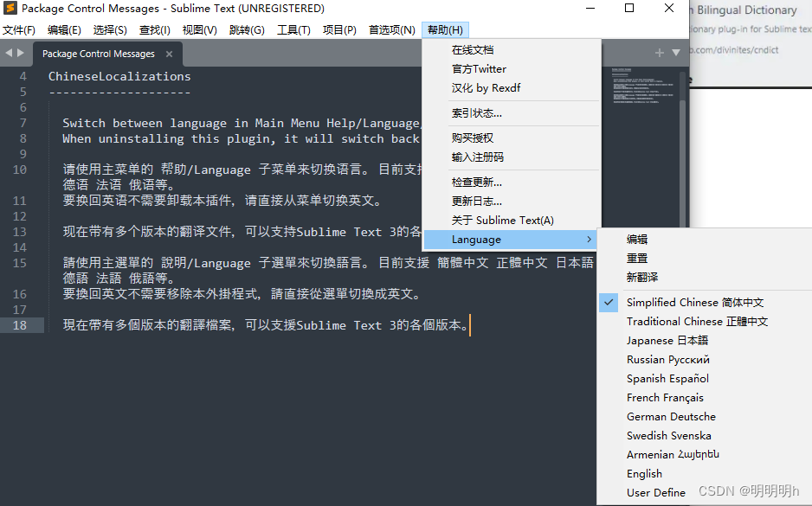The height and width of the screenshot is (506, 812).
Task: Create a new tab with the + icon
Action: pyautogui.click(x=659, y=52)
